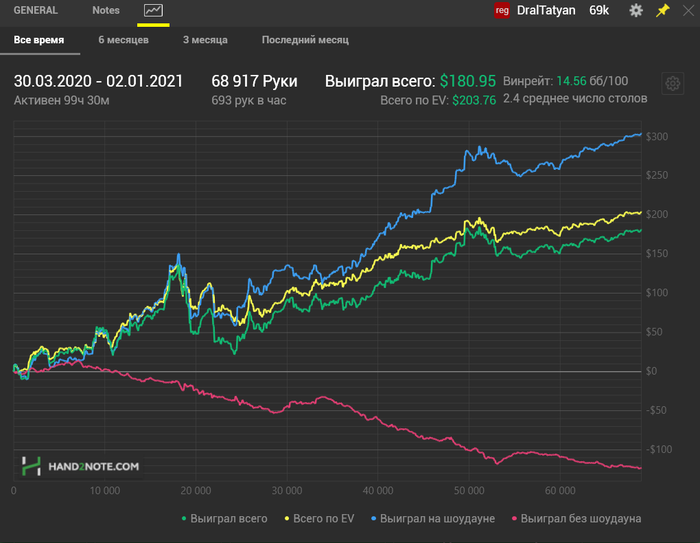Open the gear settings icon in header
The image size is (700, 543).
tap(636, 10)
